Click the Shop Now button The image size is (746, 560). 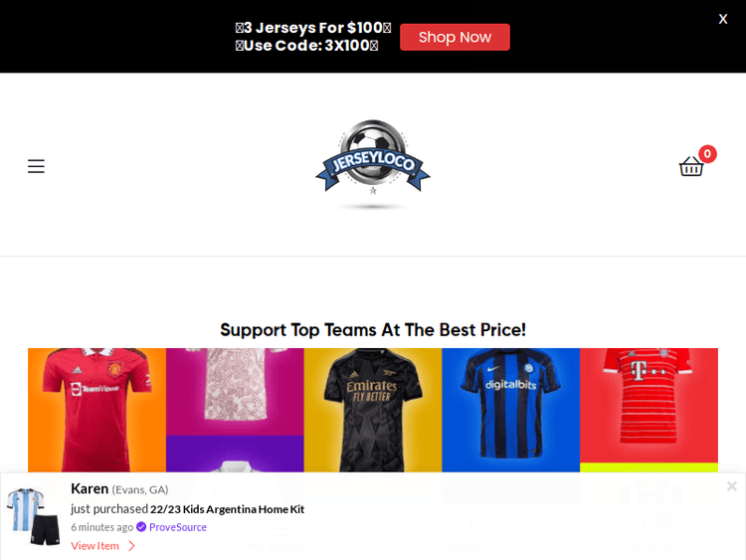(455, 37)
